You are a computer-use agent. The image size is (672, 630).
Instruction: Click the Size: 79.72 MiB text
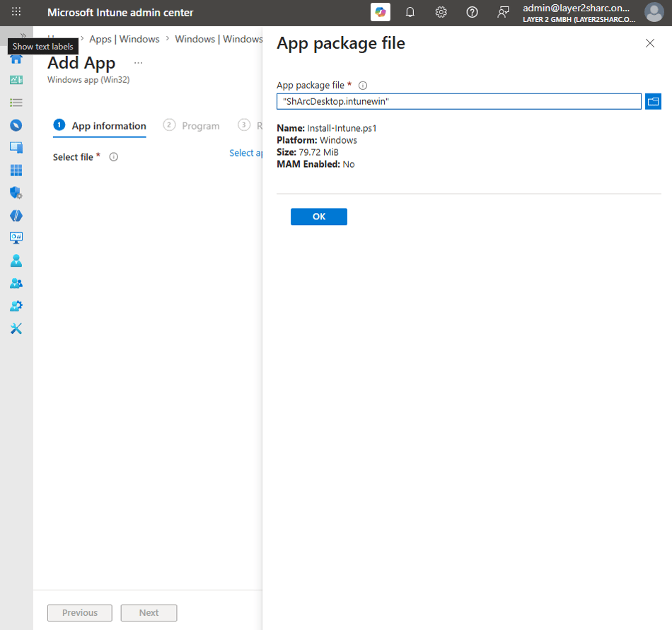[308, 152]
